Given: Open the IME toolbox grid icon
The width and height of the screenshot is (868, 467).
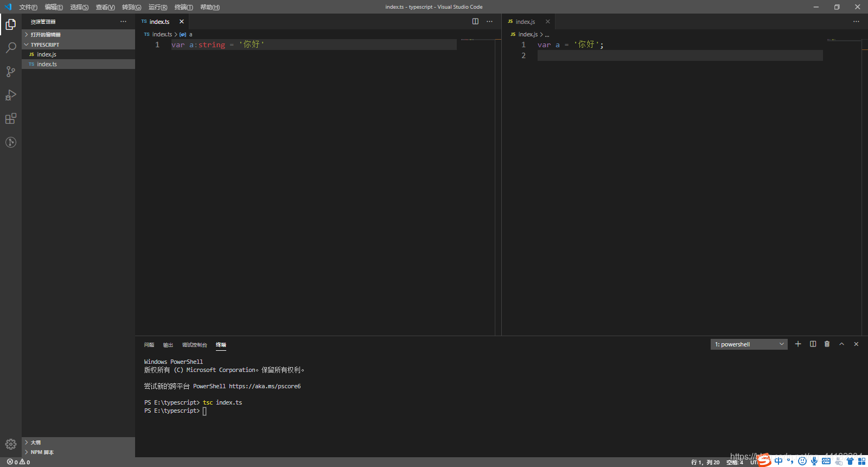Looking at the screenshot, I should click(x=862, y=461).
